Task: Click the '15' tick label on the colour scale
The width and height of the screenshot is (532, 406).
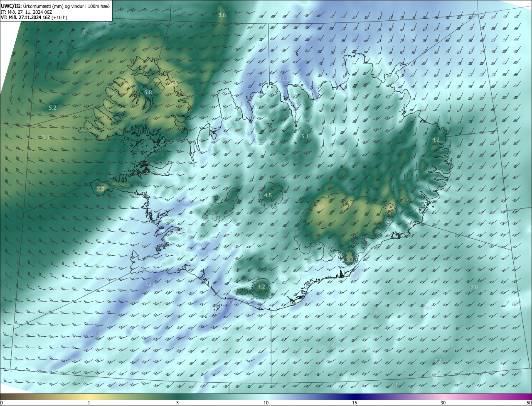Action: (355, 403)
